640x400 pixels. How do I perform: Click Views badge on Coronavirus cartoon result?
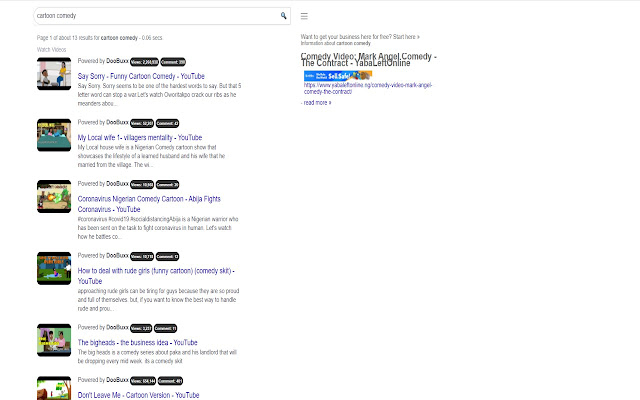[x=142, y=184]
